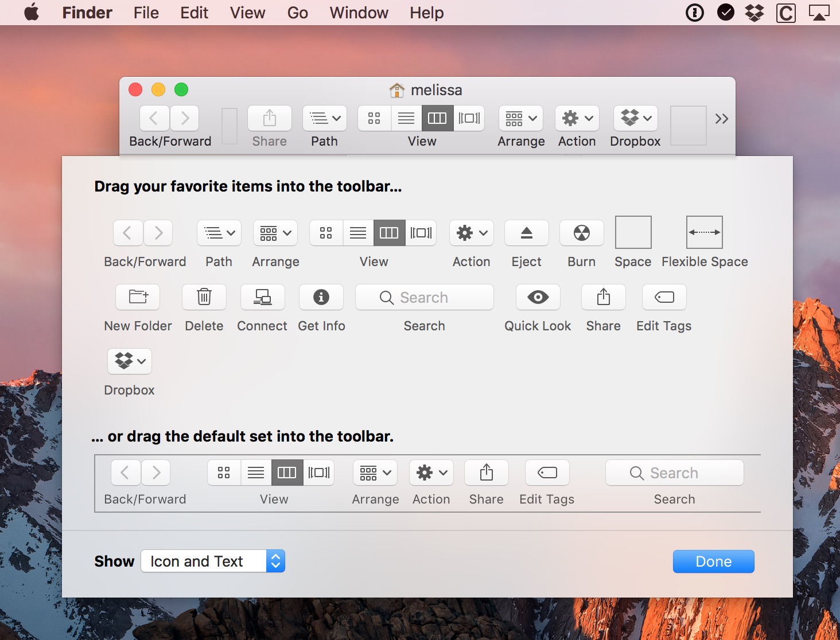Open the View menu

click(x=247, y=13)
